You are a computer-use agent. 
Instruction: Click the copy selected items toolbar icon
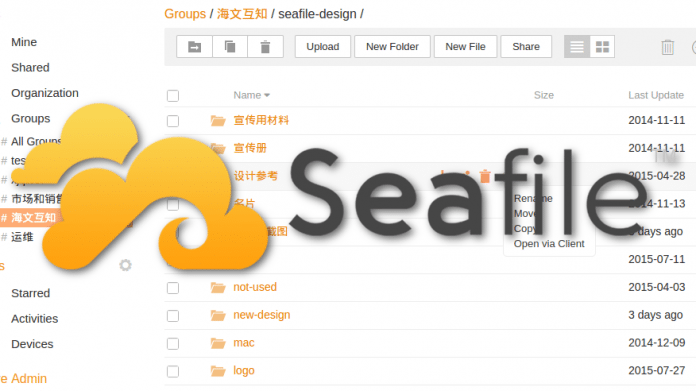(x=230, y=47)
